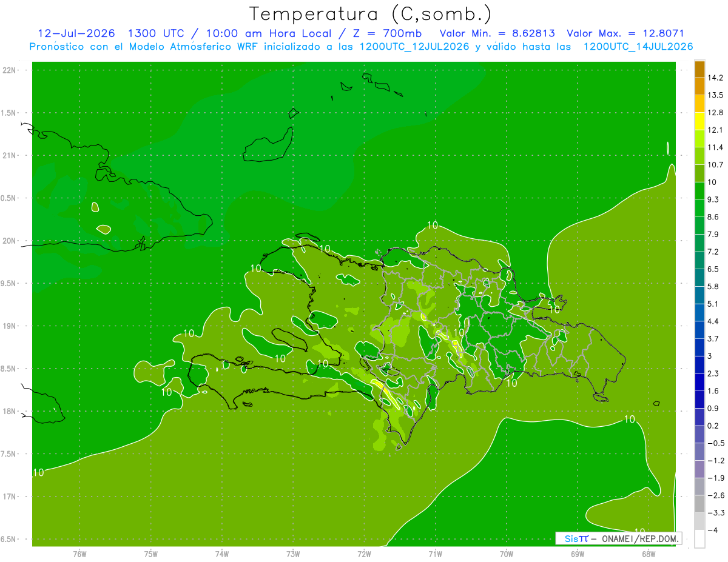Click the 20N latitude label
Viewport: 728px width, 562px height.
point(9,241)
